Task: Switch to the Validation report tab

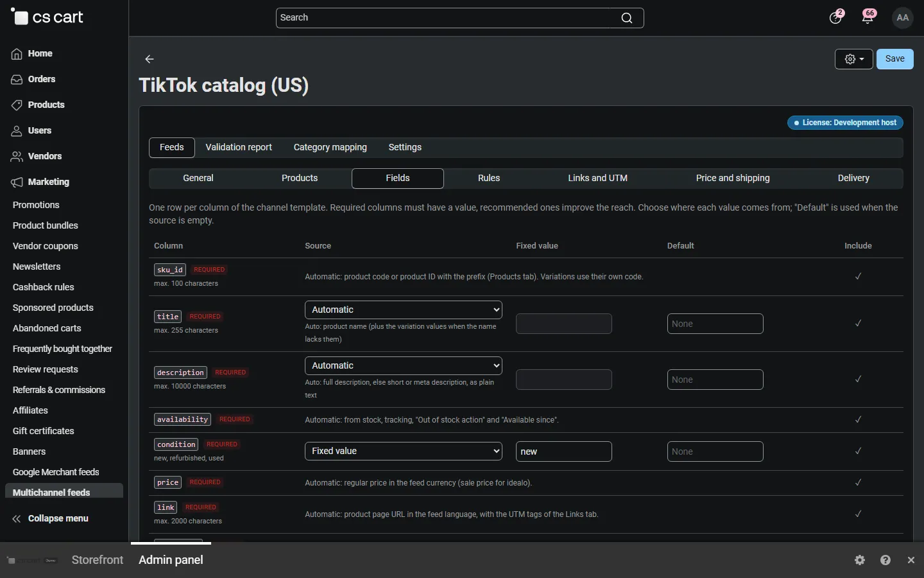Action: point(239,147)
